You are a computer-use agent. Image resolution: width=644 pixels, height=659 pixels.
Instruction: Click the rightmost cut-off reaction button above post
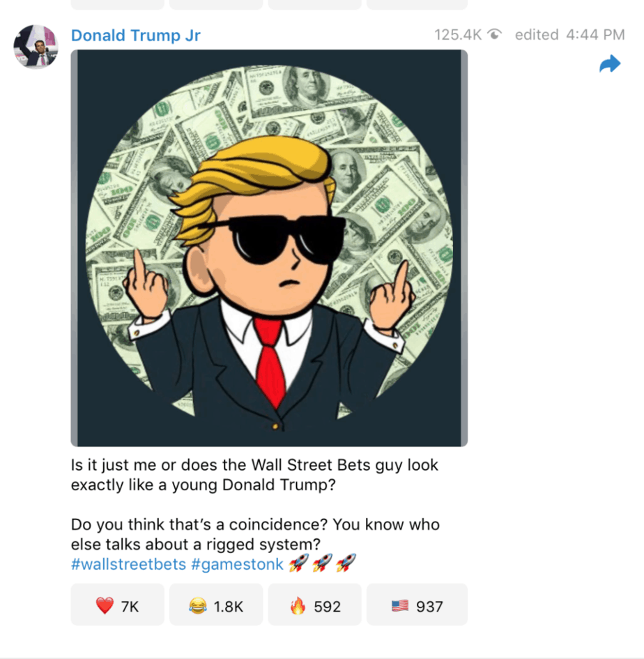pyautogui.click(x=417, y=4)
